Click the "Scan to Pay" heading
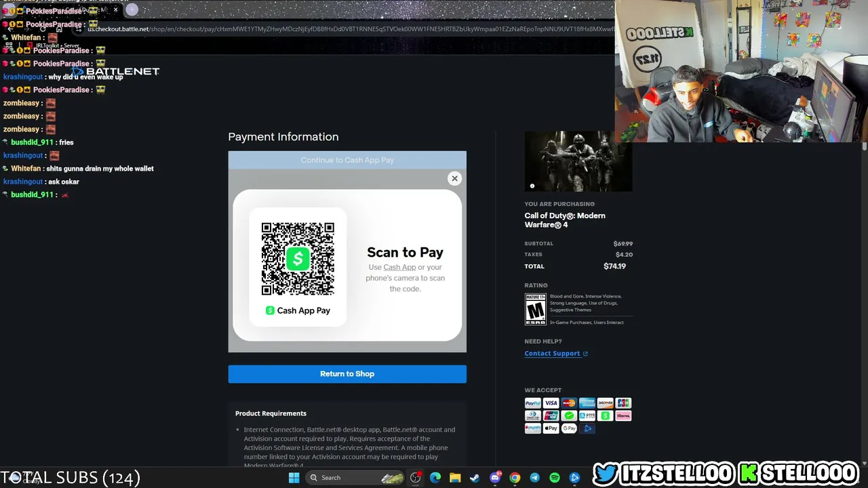 click(405, 252)
